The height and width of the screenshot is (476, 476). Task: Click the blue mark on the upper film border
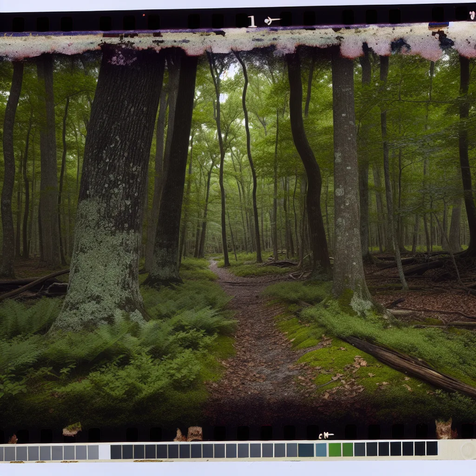tap(438, 24)
